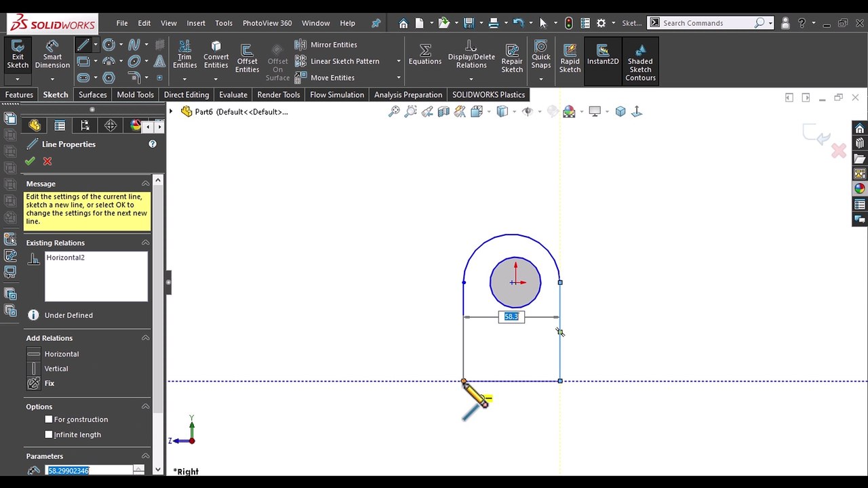Add the Horizontal relation

tap(54, 354)
